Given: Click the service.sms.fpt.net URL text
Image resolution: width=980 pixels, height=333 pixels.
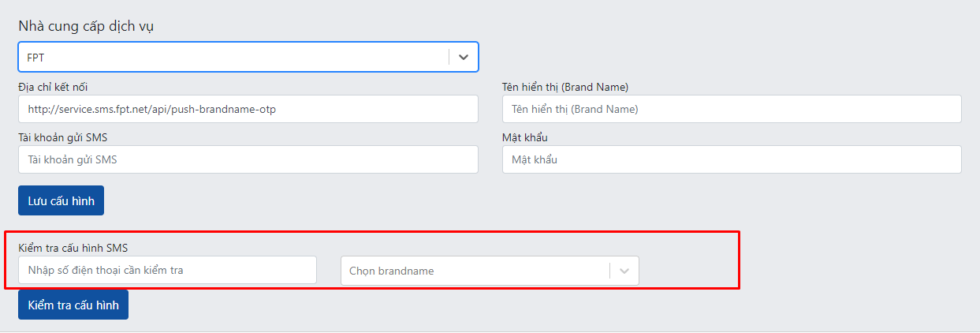Looking at the screenshot, I should point(151,109).
